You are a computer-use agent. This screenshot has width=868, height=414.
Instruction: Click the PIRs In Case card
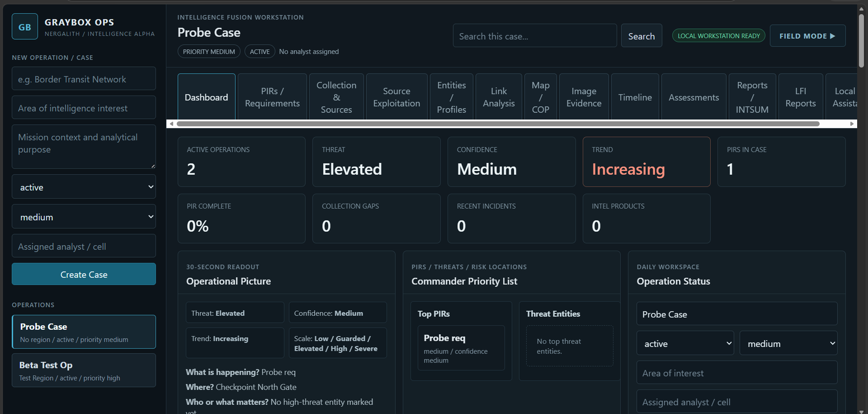tap(781, 162)
